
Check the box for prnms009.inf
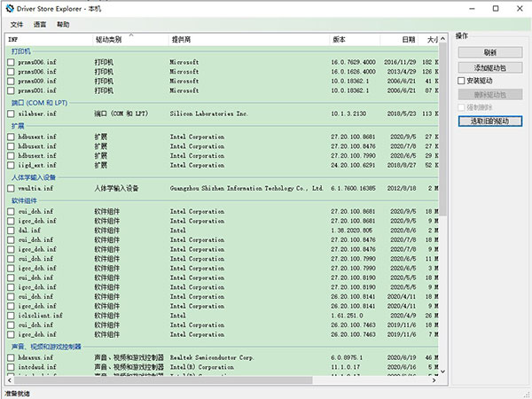(11, 82)
